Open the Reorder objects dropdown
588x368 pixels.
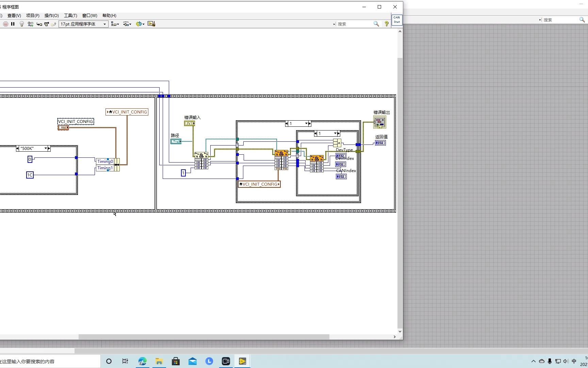[140, 24]
